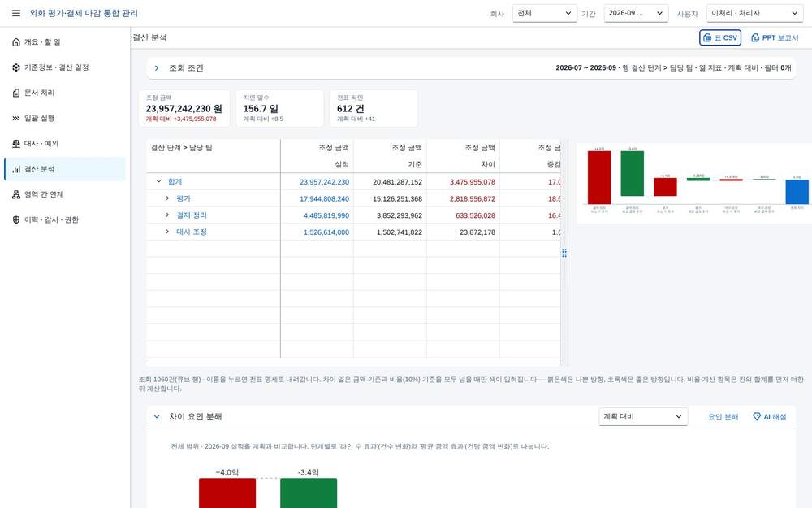Click 차이 value 633,526,028 in 결제·정리 row
The image size is (812, 508).
click(475, 215)
